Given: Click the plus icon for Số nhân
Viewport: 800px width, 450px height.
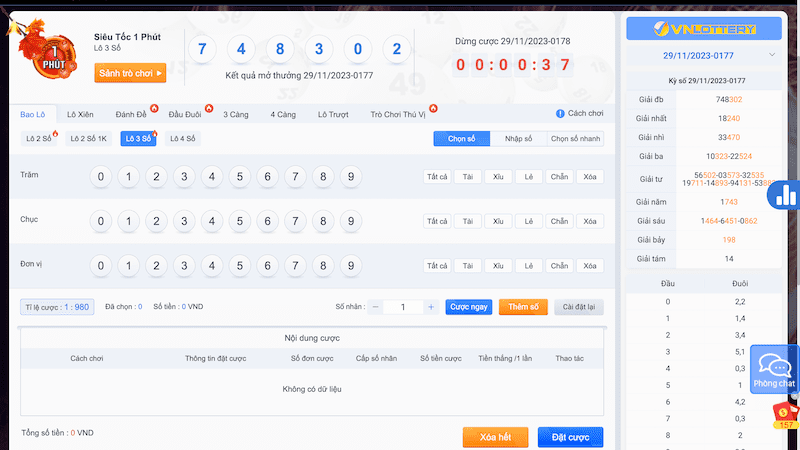Looking at the screenshot, I should 430,307.
